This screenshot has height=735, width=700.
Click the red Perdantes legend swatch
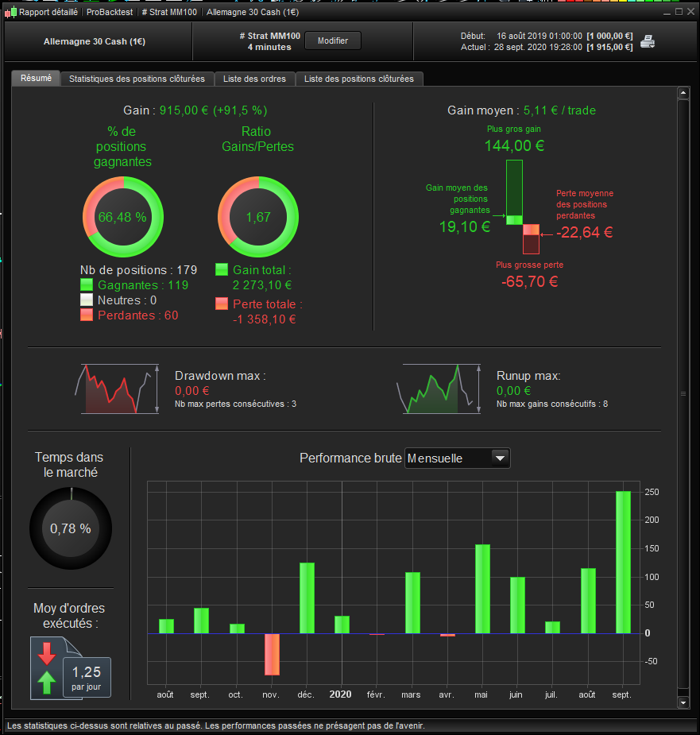(x=87, y=315)
